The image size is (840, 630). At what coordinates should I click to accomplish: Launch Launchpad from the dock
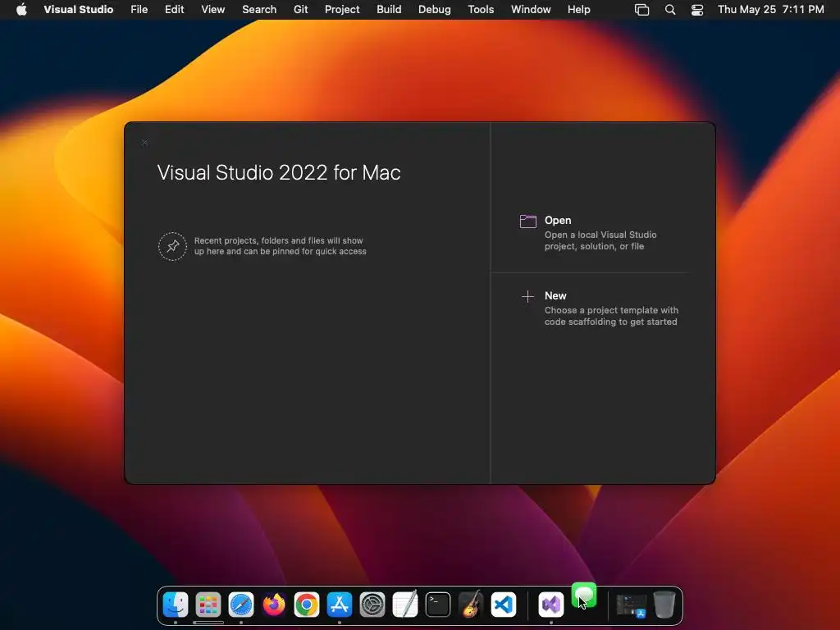(208, 605)
